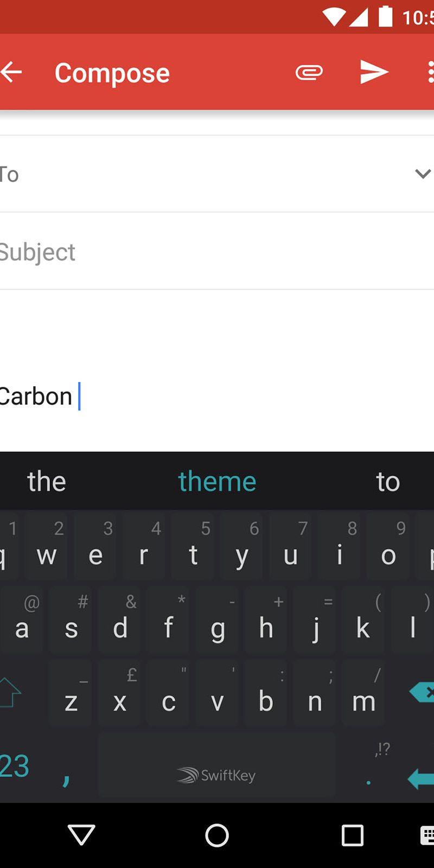The width and height of the screenshot is (434, 868).
Task: Tap the Android back triangle button
Action: click(81, 835)
